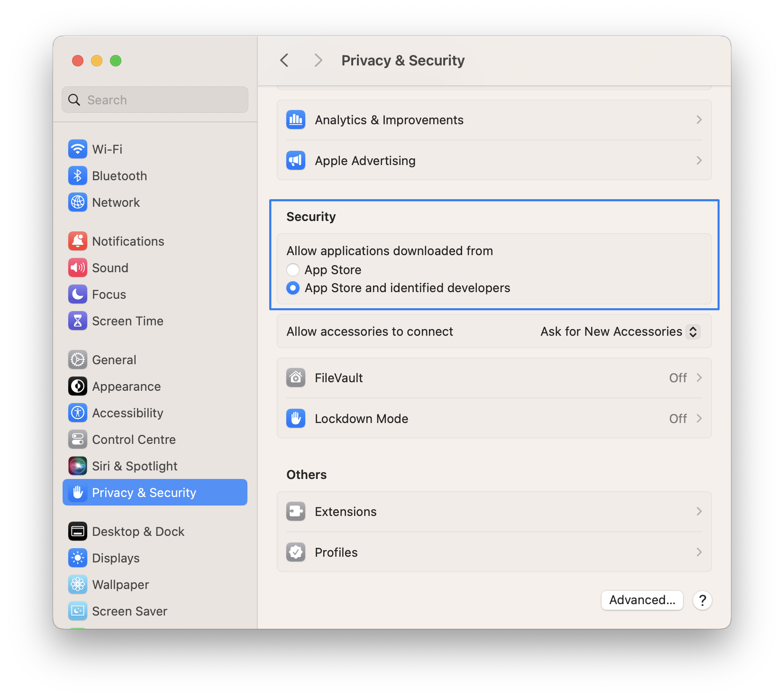The width and height of the screenshot is (784, 699).
Task: Expand the Profiles row chevron
Action: click(699, 552)
